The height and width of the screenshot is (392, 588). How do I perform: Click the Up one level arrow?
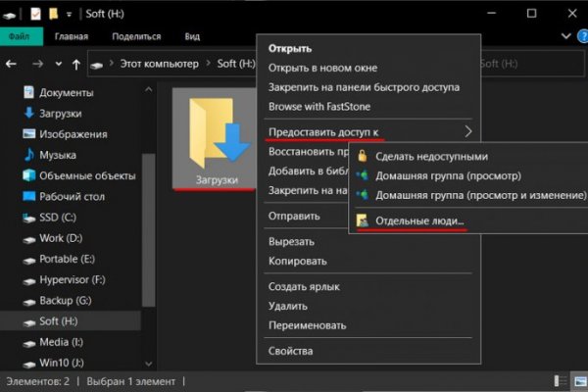point(75,64)
